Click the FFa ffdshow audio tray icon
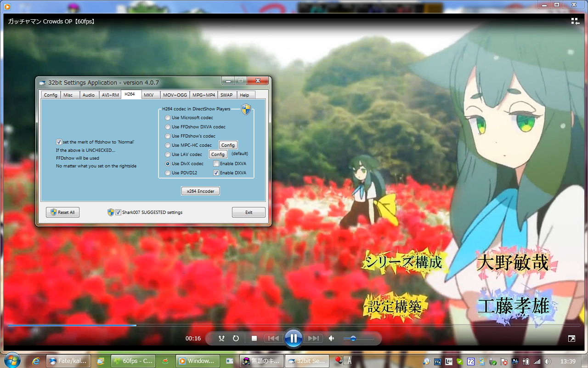The height and width of the screenshot is (368, 588). point(438,361)
